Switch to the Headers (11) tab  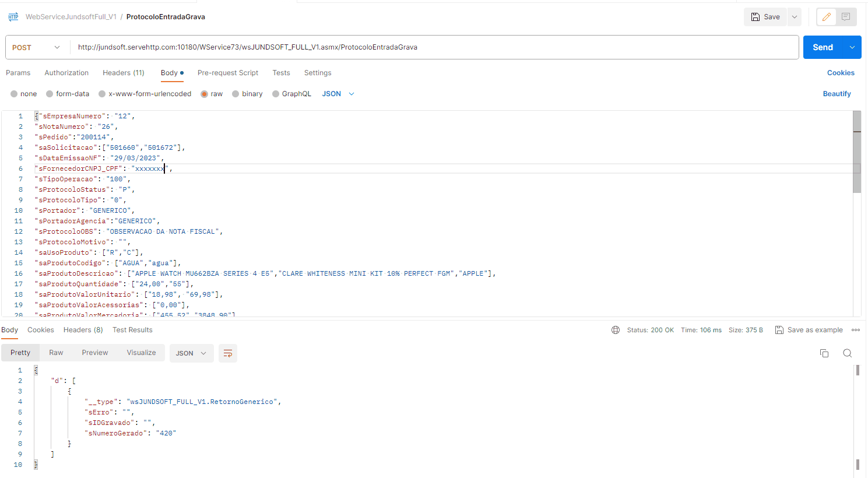[x=124, y=73]
